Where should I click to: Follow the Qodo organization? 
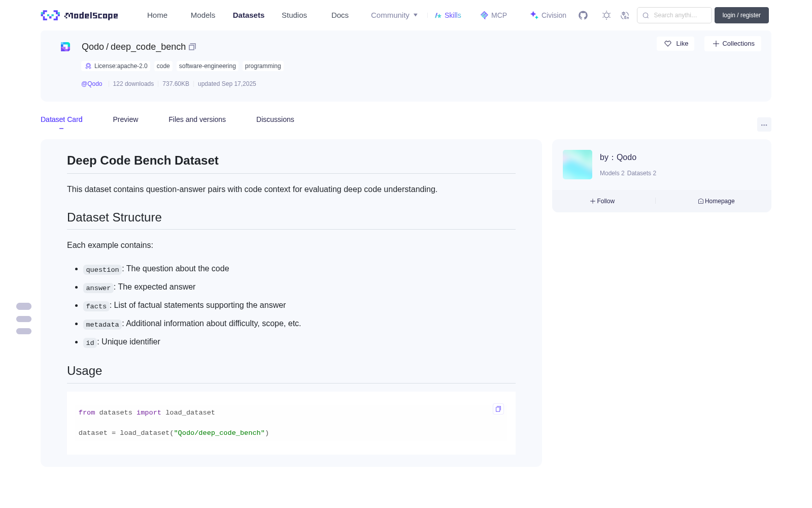[602, 201]
